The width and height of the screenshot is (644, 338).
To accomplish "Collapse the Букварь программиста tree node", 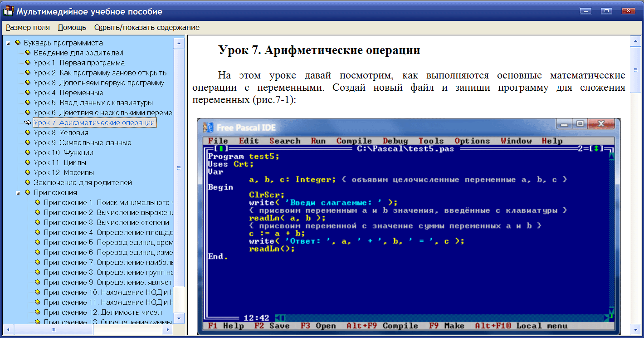I will click(x=8, y=43).
